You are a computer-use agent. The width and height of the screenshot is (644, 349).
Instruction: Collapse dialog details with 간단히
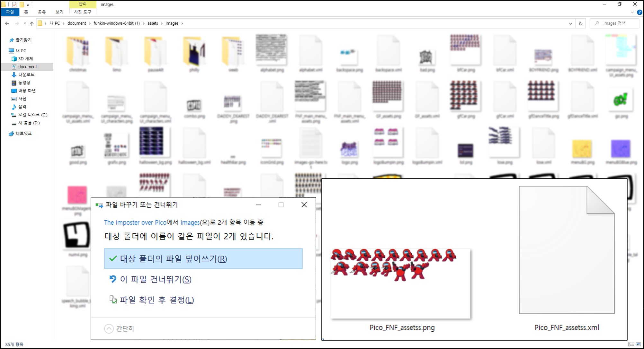pyautogui.click(x=119, y=328)
